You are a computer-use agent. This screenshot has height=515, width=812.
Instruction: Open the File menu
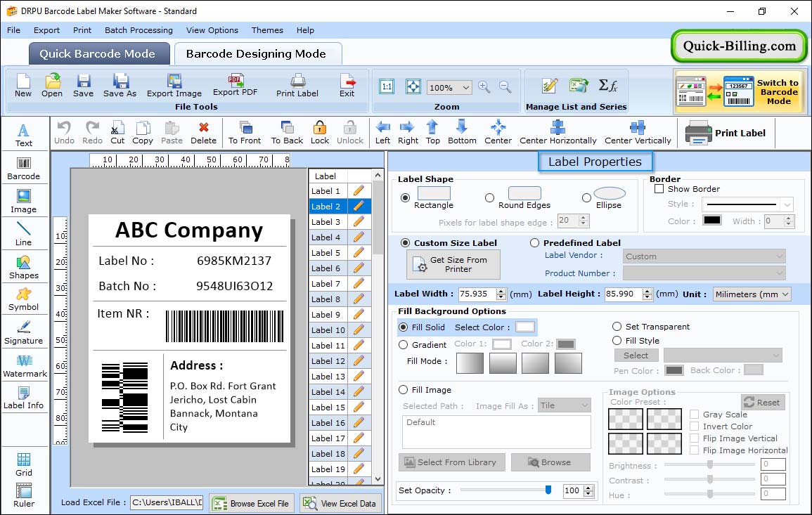click(x=14, y=30)
